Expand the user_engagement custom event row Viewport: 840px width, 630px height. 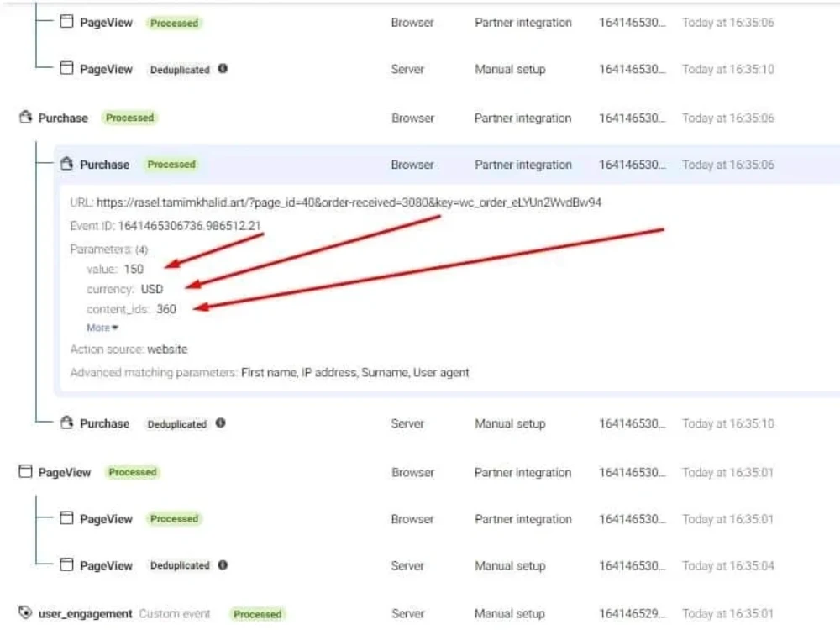420,613
